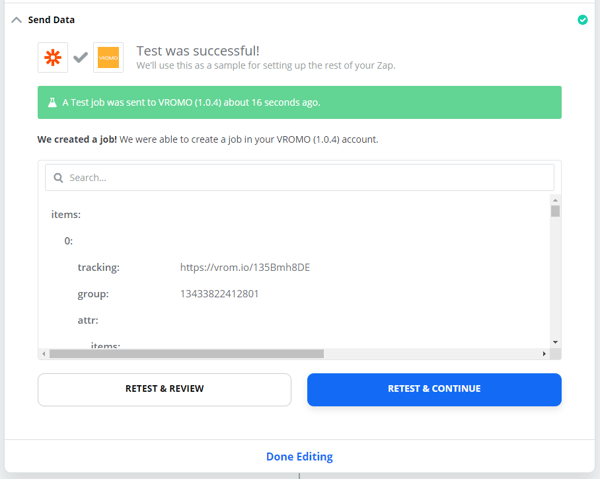
Task: Click the green 'A Test job was sent' banner
Action: (300, 103)
